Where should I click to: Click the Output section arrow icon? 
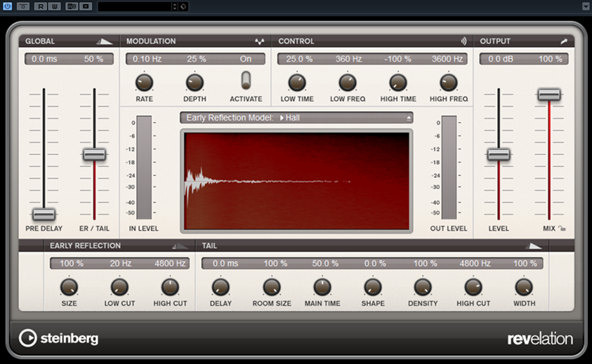[x=564, y=41]
